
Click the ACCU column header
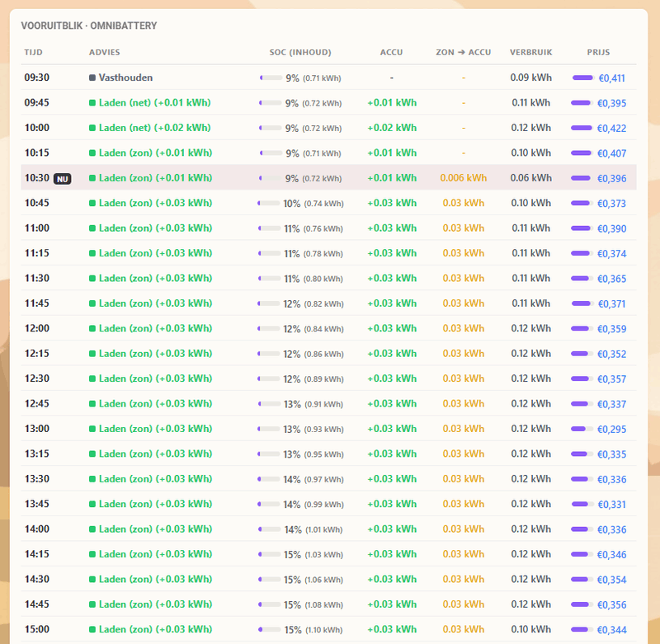point(391,52)
